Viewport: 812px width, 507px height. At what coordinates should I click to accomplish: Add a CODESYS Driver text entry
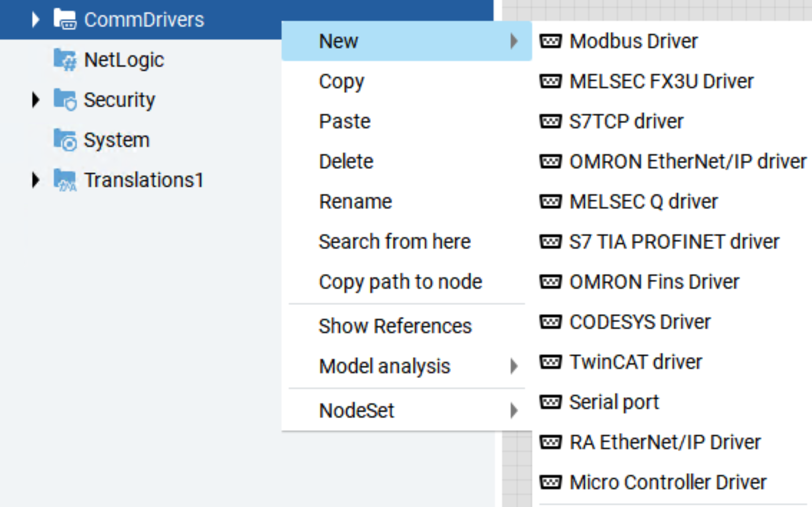pyautogui.click(x=640, y=322)
